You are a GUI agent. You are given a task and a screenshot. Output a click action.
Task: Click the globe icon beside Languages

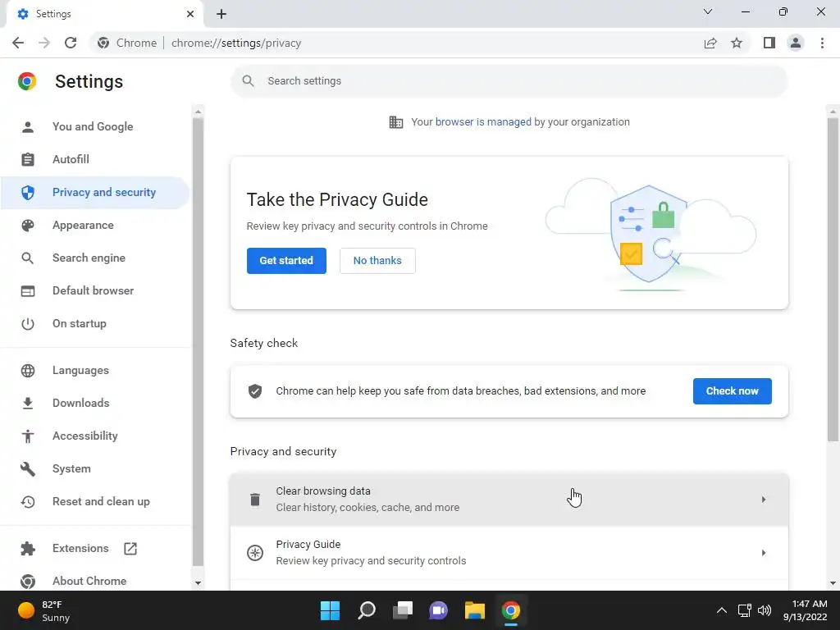pos(27,370)
